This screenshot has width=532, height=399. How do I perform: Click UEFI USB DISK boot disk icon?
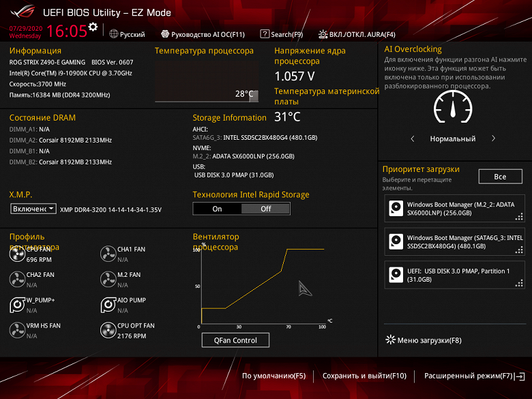point(396,275)
